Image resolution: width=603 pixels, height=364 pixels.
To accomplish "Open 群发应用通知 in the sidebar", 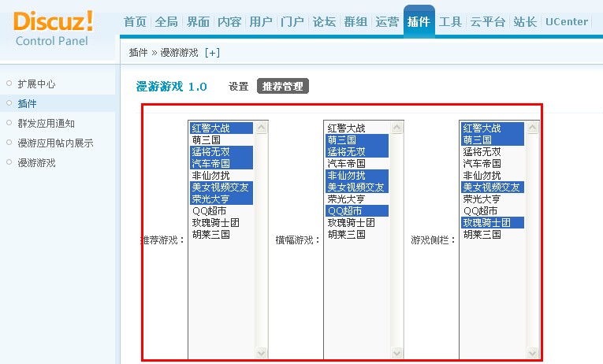I will coord(47,124).
